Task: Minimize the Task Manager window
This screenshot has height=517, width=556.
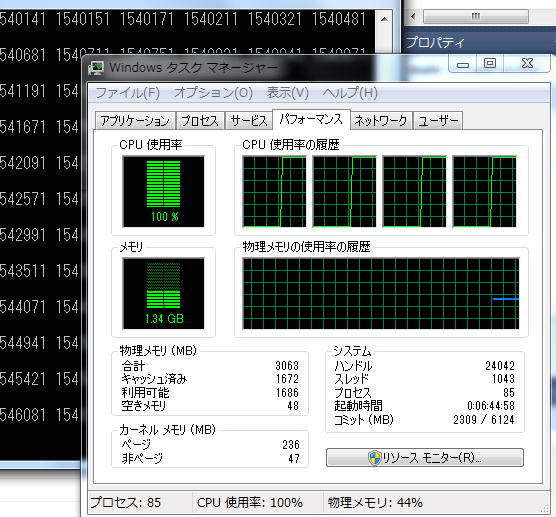Action: point(463,64)
